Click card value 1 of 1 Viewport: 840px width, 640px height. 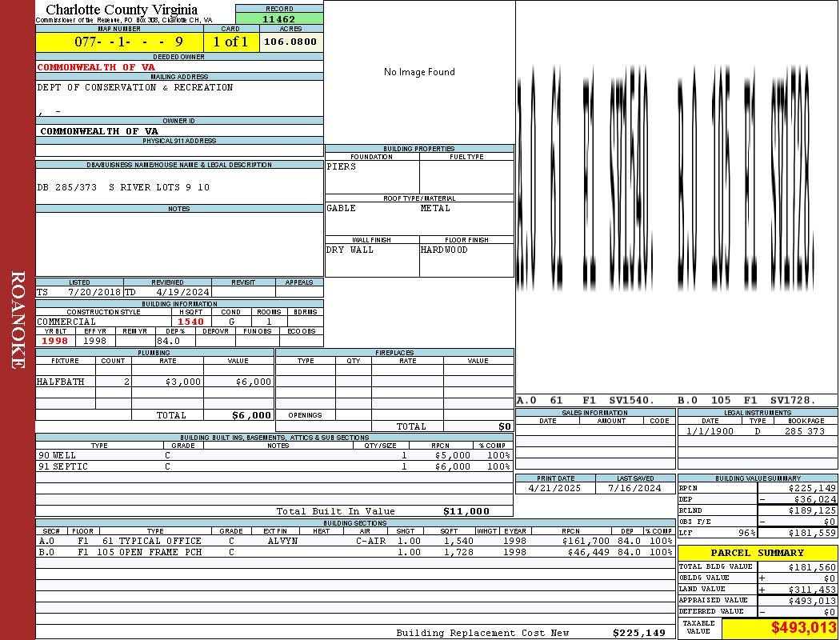[x=231, y=42]
